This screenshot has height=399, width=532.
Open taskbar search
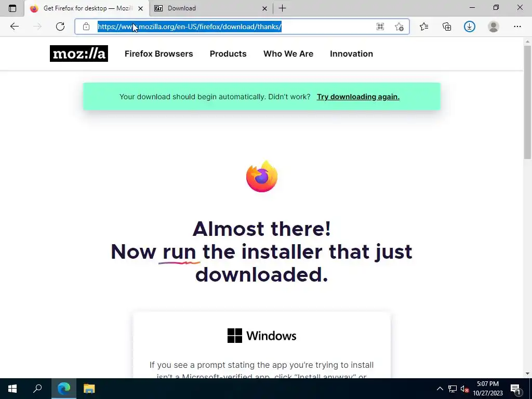(37, 389)
